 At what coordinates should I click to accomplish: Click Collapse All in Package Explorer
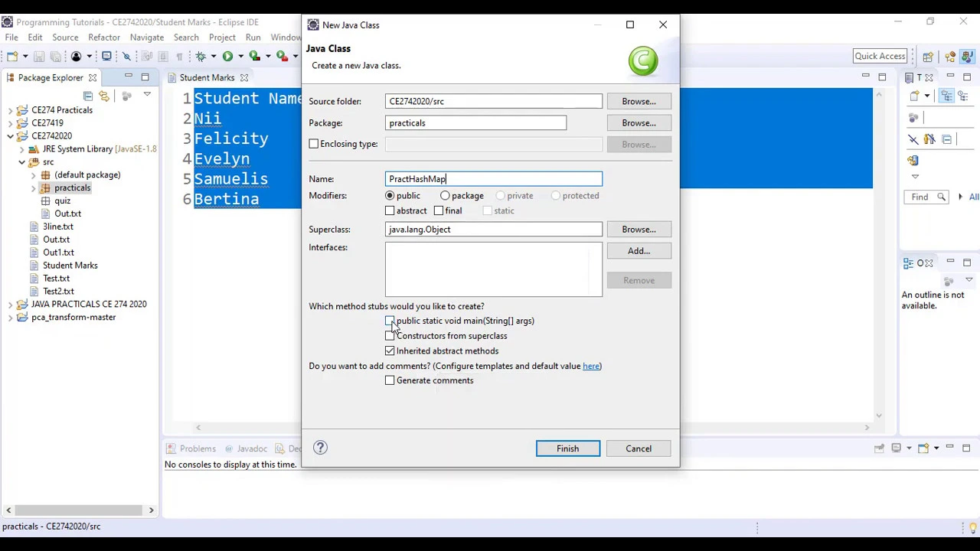(88, 96)
